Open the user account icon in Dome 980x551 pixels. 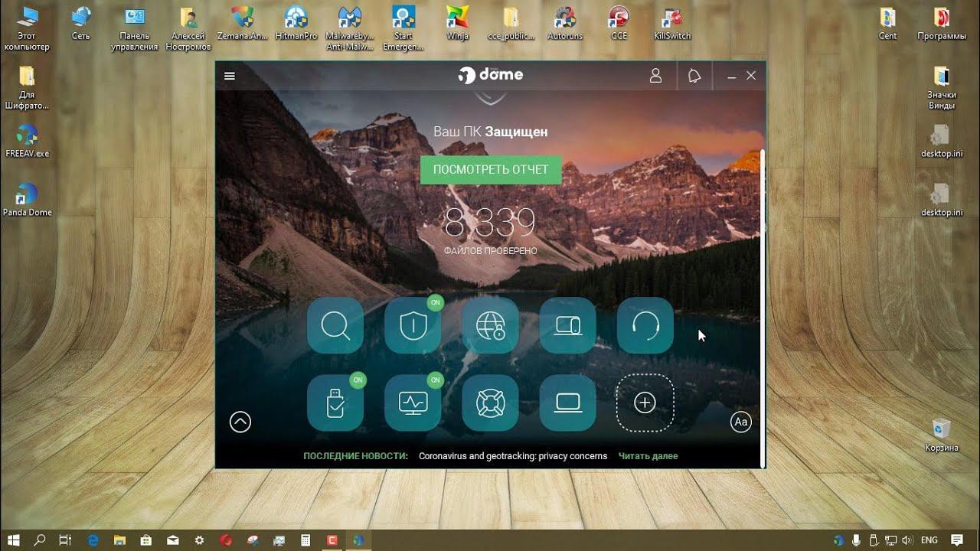click(x=655, y=76)
